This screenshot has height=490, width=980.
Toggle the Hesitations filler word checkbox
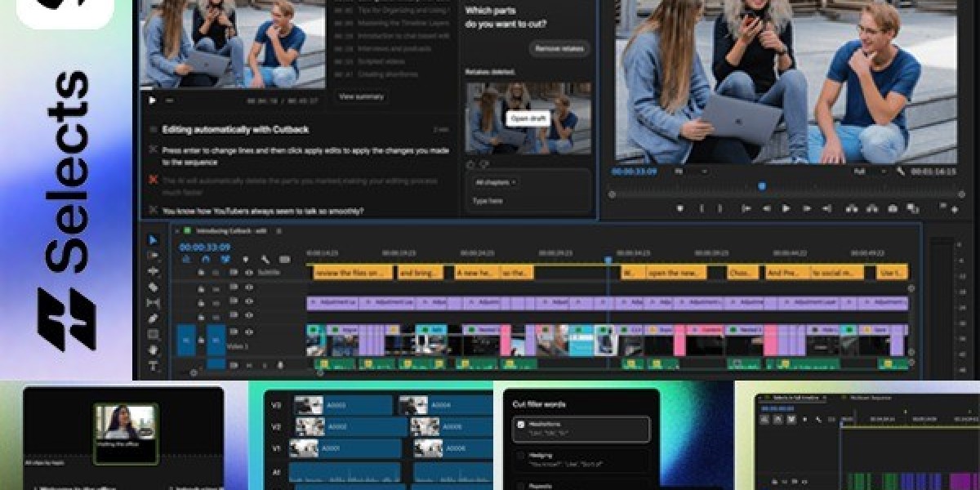point(519,425)
